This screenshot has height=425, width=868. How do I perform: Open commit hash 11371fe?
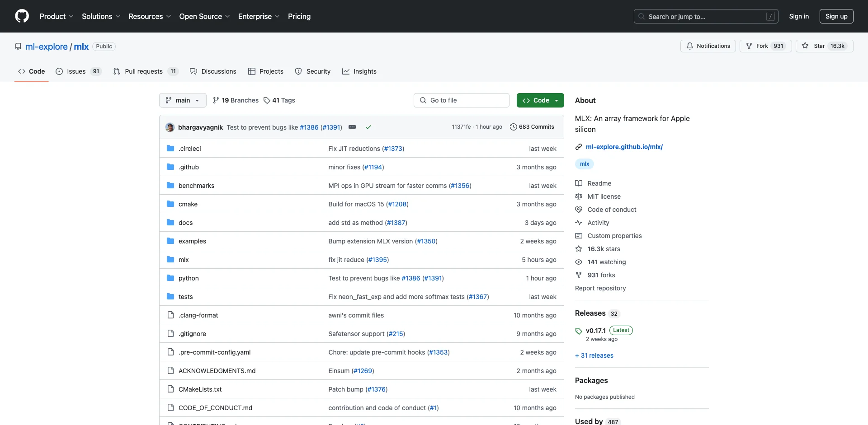point(461,127)
